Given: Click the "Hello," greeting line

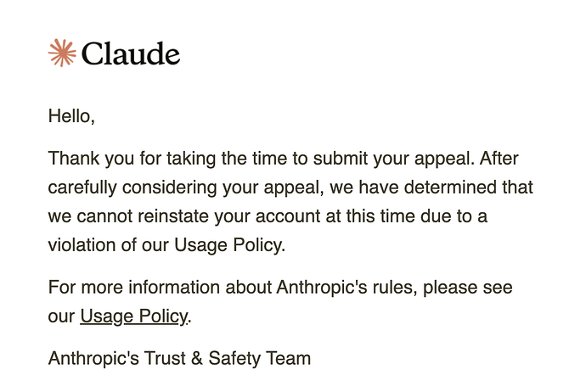Looking at the screenshot, I should coord(71,115).
